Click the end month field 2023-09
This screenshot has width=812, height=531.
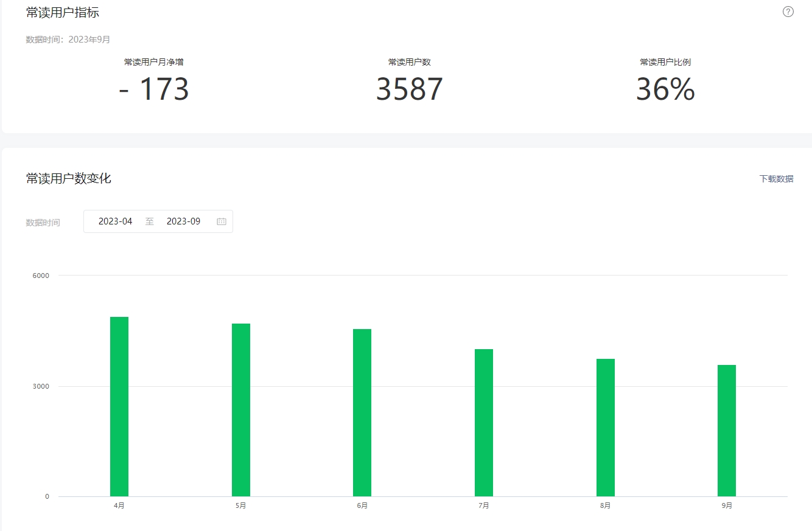coord(183,221)
